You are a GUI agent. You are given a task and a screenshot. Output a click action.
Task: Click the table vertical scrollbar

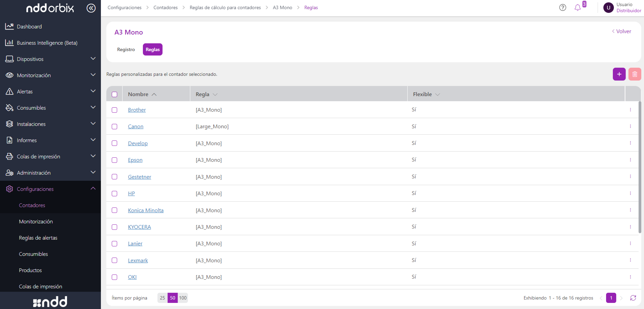pyautogui.click(x=640, y=167)
